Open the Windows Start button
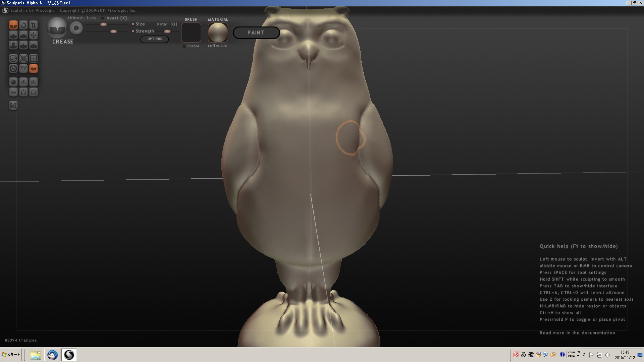This screenshot has height=362, width=644. click(x=11, y=355)
